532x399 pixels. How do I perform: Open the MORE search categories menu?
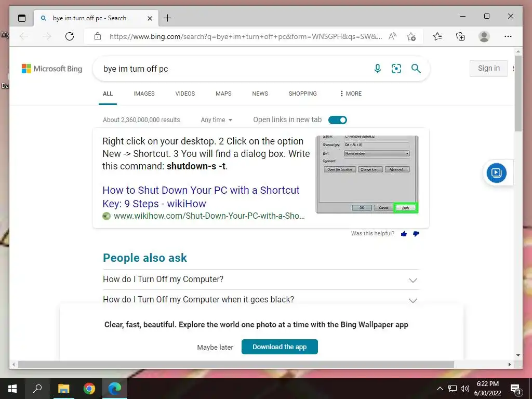pos(351,94)
